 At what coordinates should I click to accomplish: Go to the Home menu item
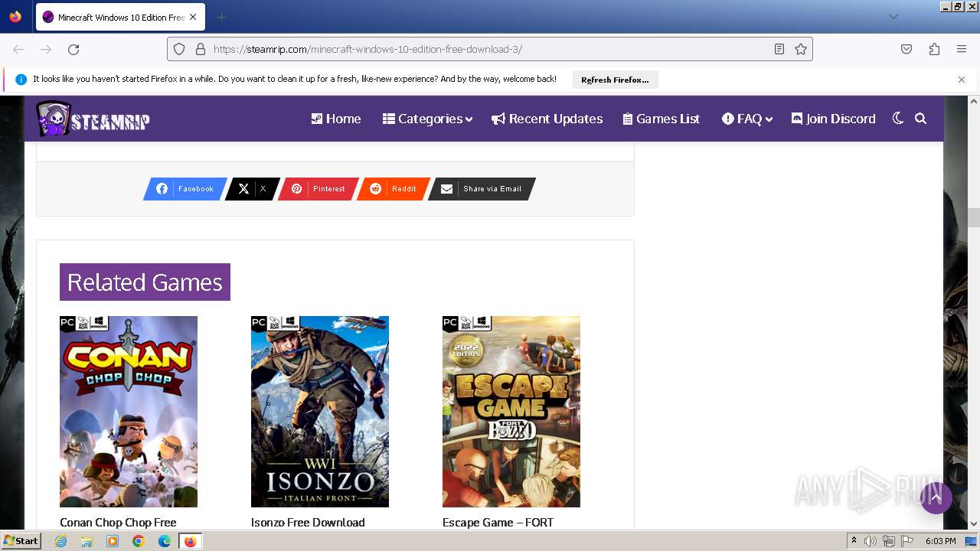pos(336,119)
